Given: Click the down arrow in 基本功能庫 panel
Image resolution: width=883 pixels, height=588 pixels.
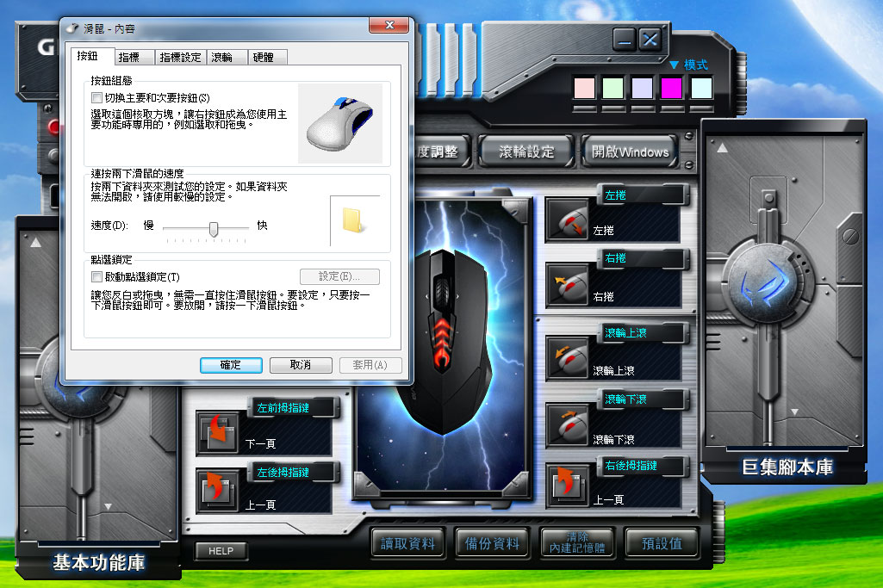Looking at the screenshot, I should click(109, 507).
